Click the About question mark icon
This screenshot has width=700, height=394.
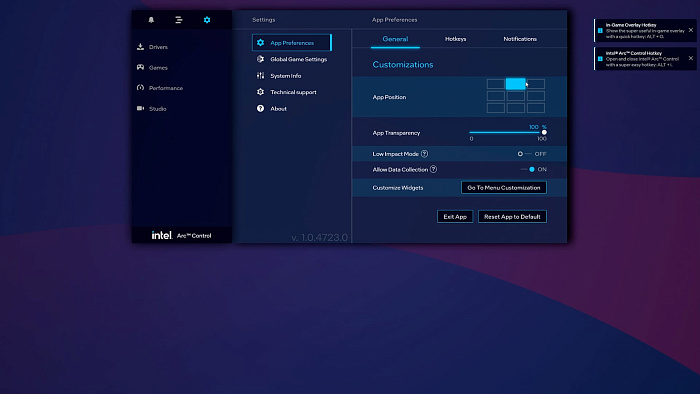coord(260,108)
